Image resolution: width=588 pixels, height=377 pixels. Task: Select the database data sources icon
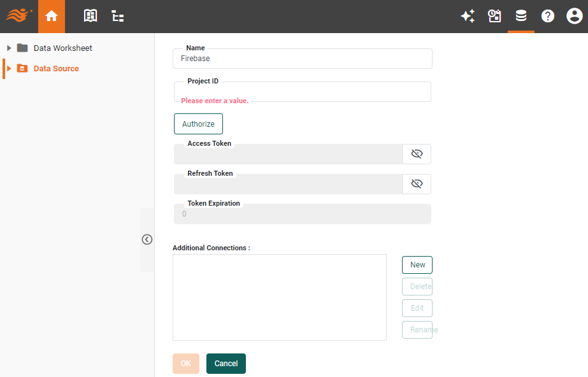tap(521, 16)
